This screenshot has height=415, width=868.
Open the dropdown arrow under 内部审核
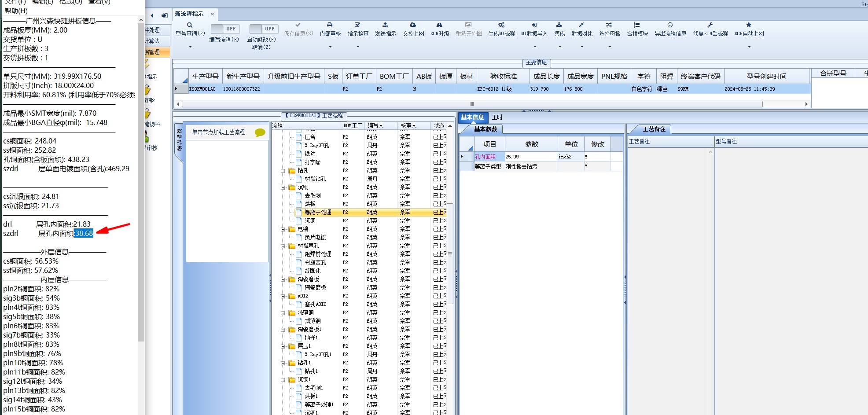click(330, 47)
